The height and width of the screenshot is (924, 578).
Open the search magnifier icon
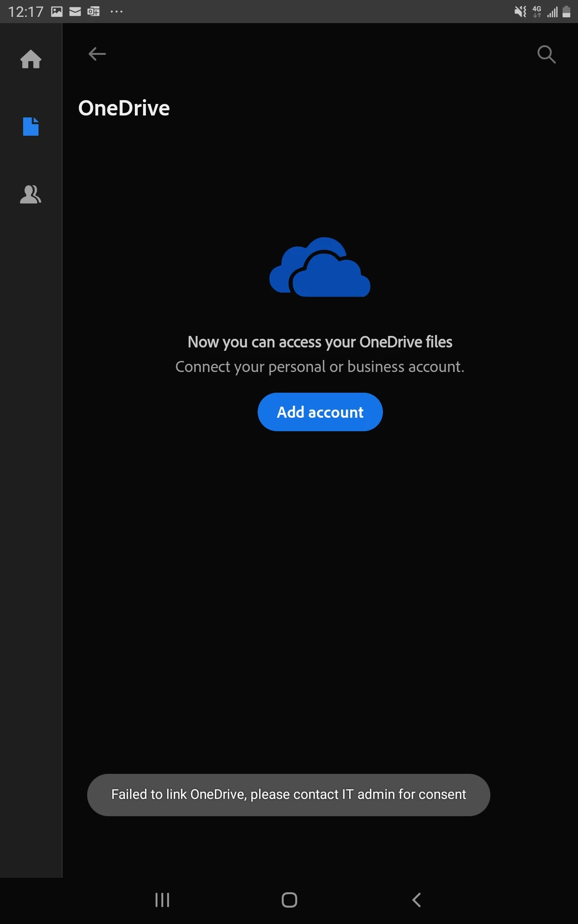tap(546, 54)
